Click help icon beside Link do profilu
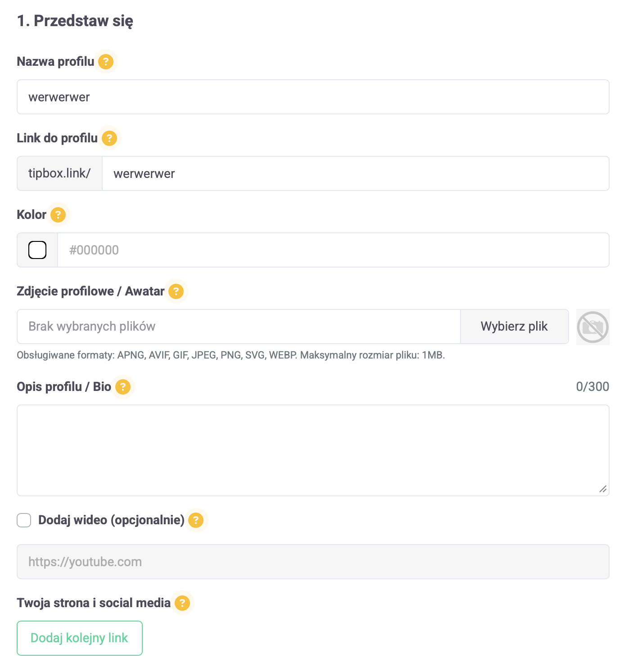624x672 pixels. 109,138
